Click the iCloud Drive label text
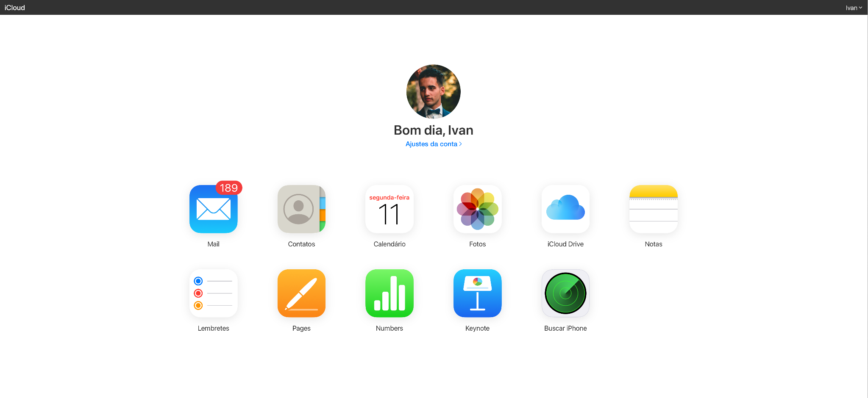This screenshot has height=398, width=868. tap(565, 244)
